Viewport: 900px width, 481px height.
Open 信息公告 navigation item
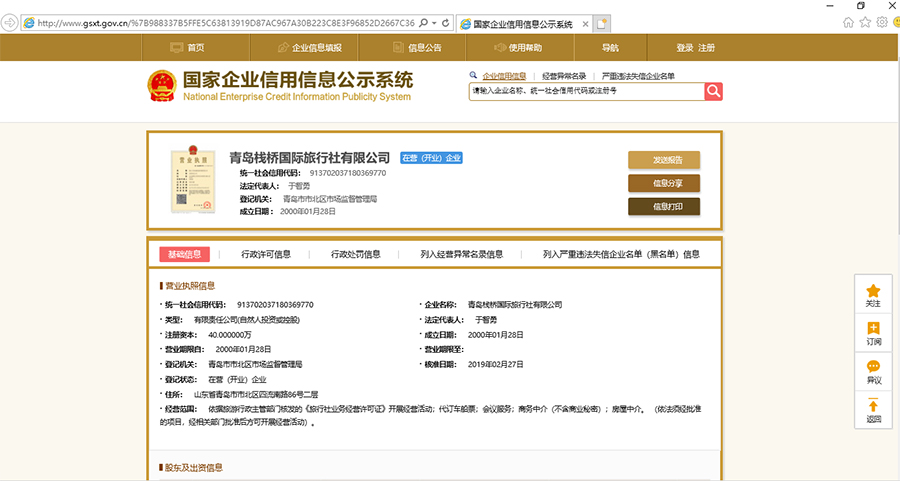pos(417,48)
